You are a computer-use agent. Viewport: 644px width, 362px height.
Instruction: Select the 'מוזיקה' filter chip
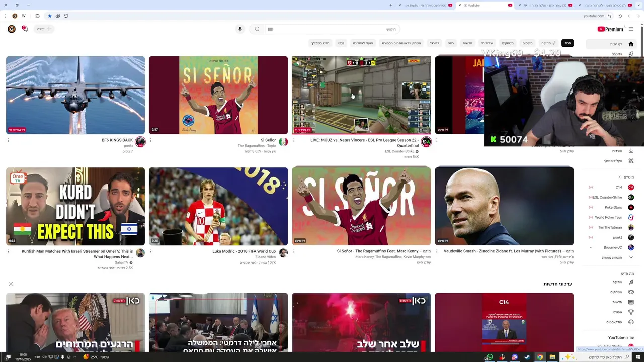pos(547,43)
